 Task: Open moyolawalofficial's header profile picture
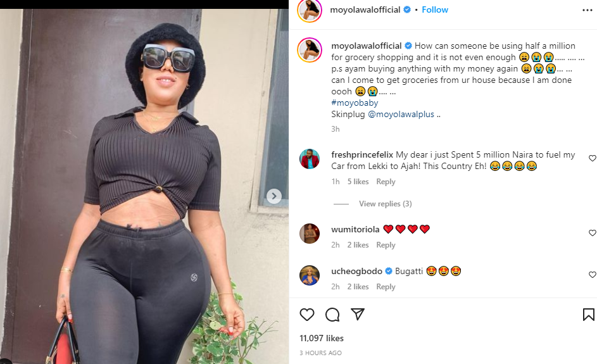(x=310, y=10)
